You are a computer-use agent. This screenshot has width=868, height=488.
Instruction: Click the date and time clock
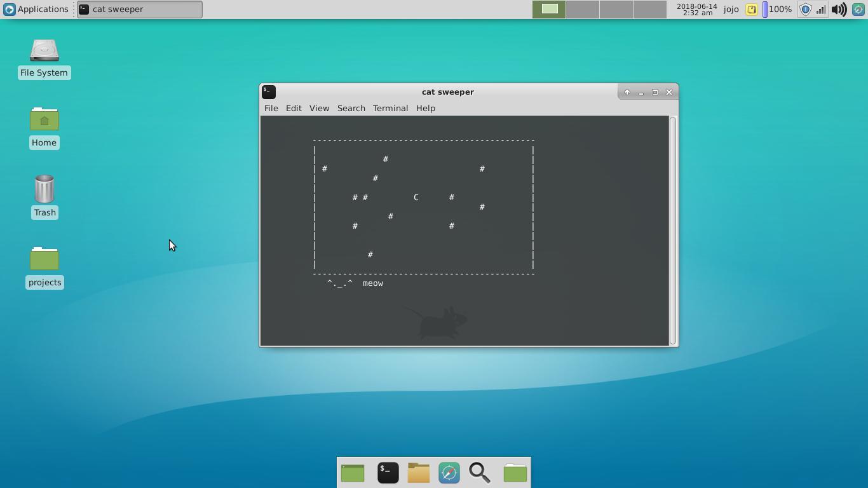tap(696, 10)
